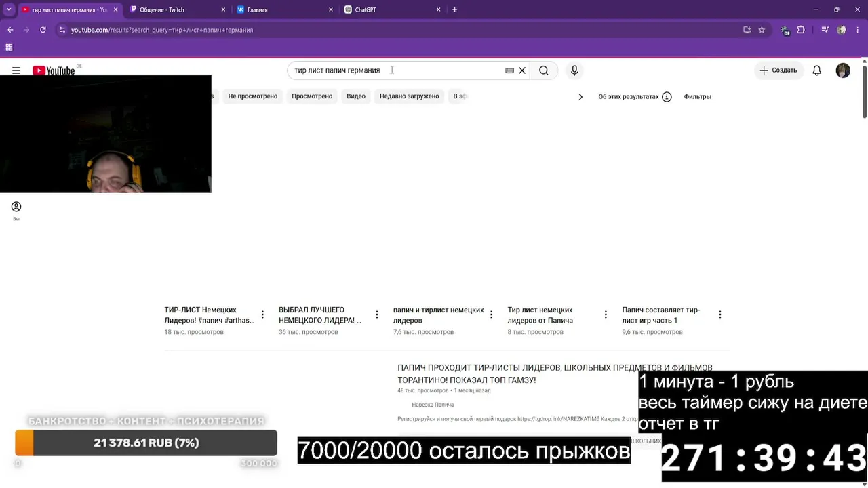Open YouTube notifications bell
The image size is (868, 488).
coord(817,70)
